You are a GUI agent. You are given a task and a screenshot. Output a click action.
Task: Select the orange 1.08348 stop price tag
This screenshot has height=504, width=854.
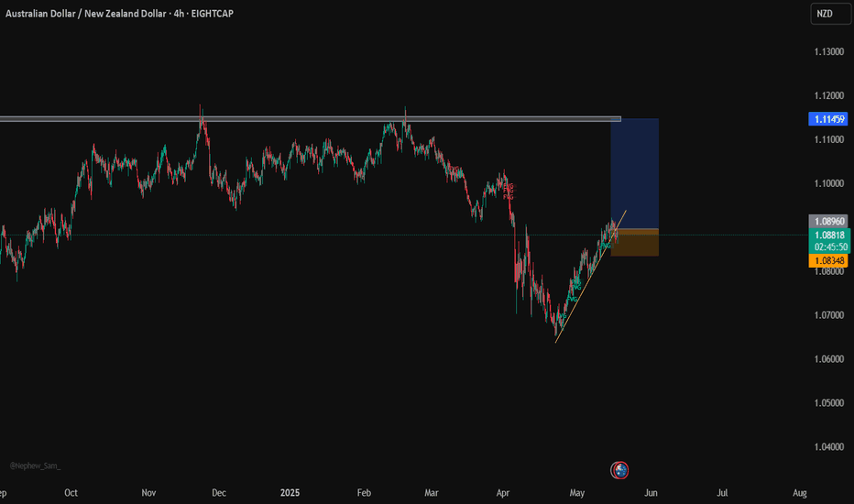pos(827,260)
